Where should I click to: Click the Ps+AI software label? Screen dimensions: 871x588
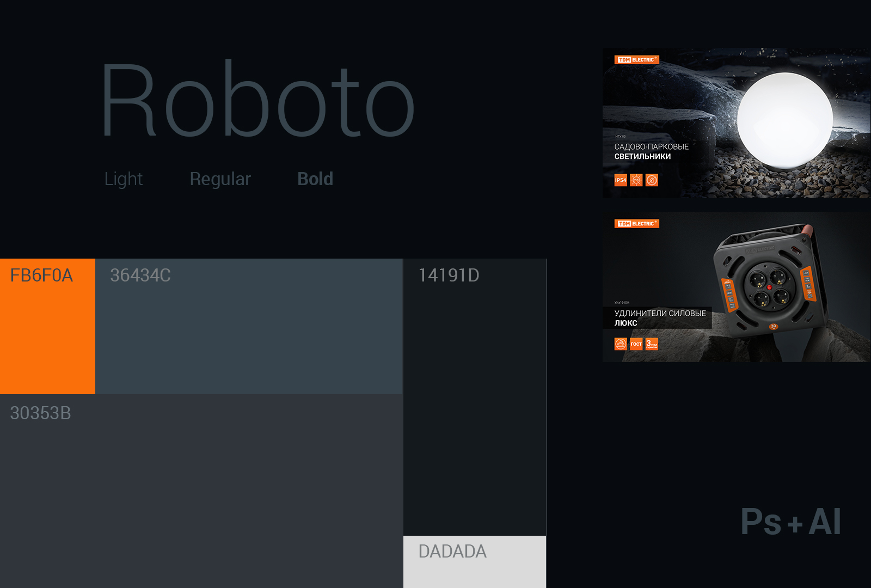(790, 522)
